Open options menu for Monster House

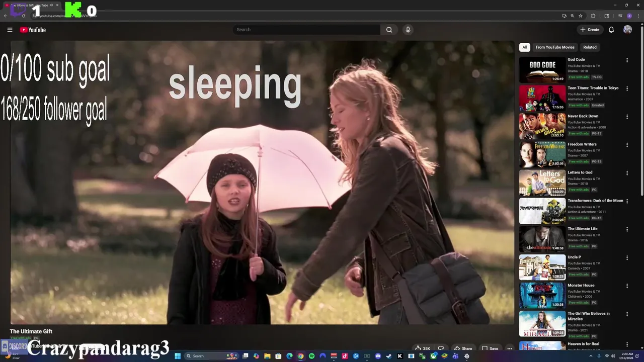click(x=627, y=286)
